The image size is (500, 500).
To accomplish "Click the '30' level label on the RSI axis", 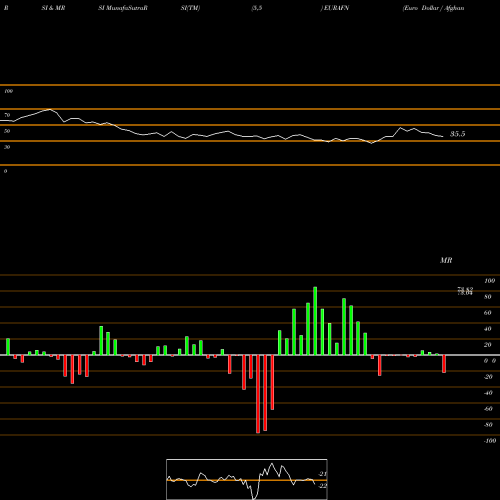I will tap(7, 147).
